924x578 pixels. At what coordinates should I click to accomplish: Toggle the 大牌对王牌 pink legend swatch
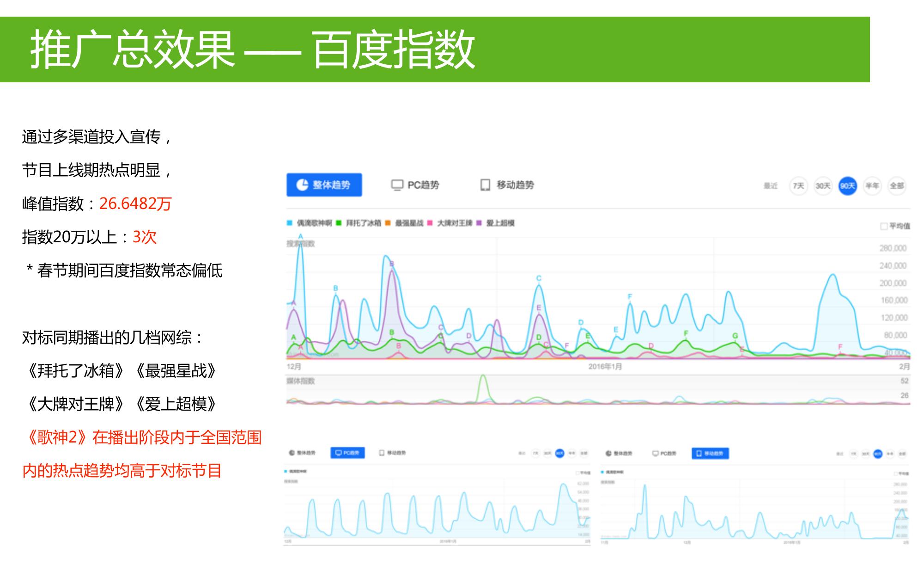point(430,223)
